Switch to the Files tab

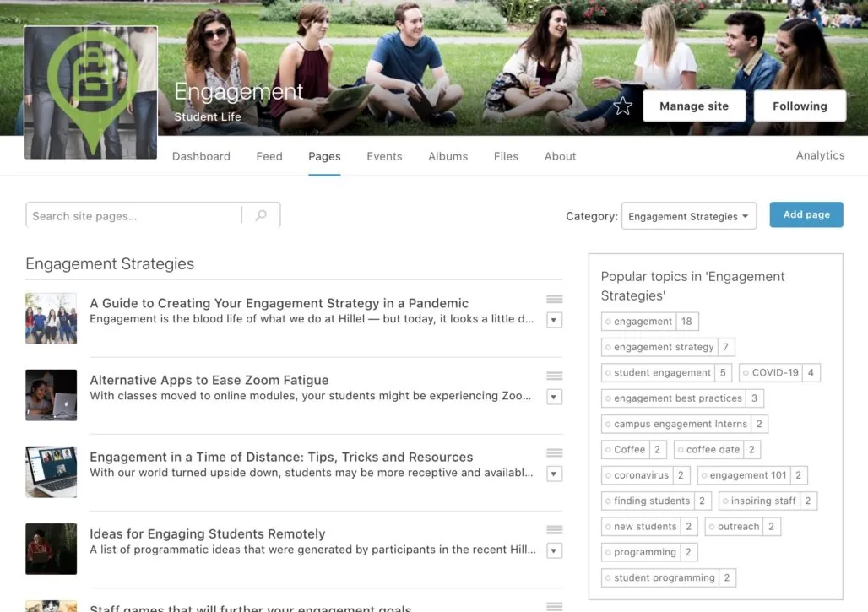tap(506, 157)
